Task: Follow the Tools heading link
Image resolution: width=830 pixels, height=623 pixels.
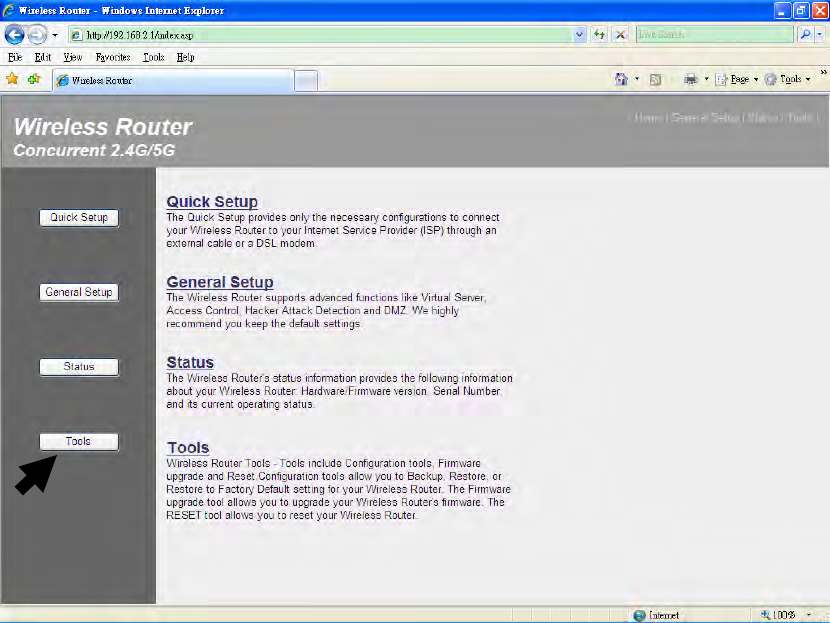Action: (x=188, y=448)
